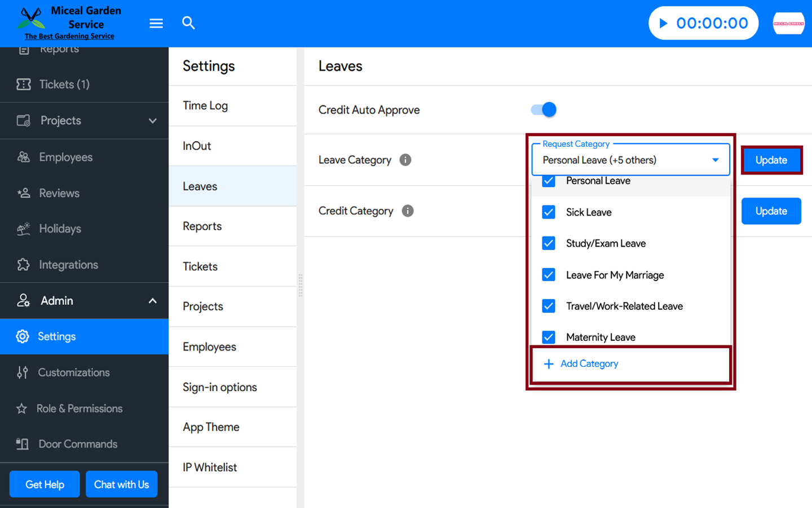Click the Credit Category info icon
This screenshot has height=508, width=812.
[407, 211]
